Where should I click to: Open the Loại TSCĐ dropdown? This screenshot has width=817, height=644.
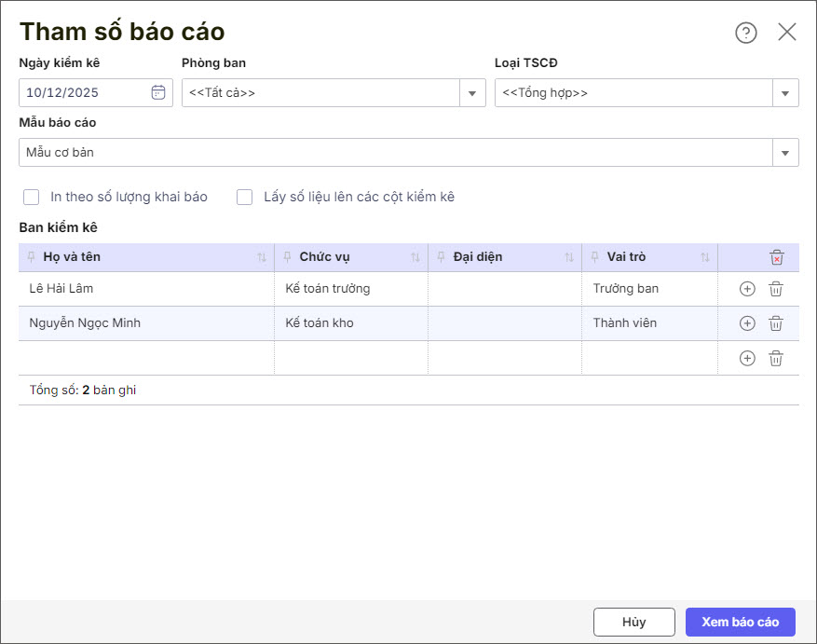(785, 93)
